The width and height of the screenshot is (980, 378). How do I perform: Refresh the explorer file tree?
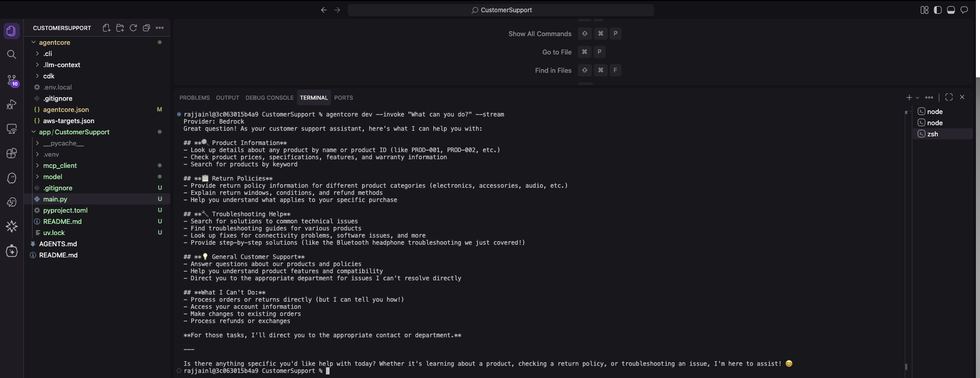[x=133, y=28]
